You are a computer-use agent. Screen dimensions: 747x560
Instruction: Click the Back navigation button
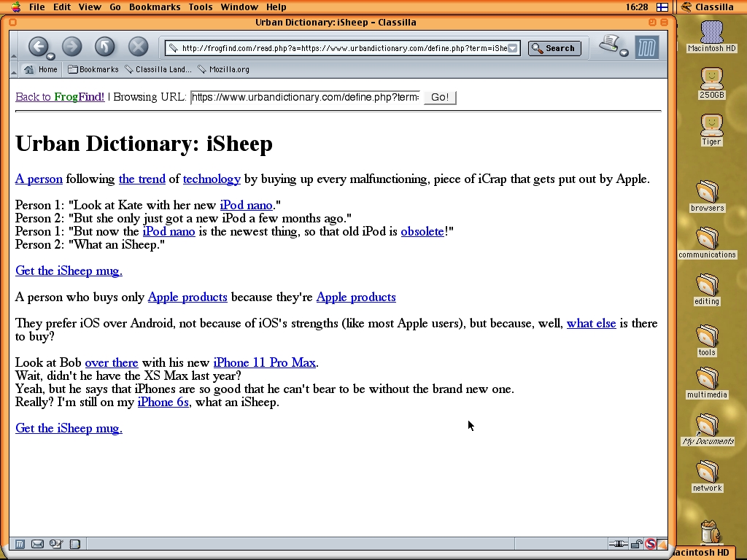pyautogui.click(x=38, y=47)
